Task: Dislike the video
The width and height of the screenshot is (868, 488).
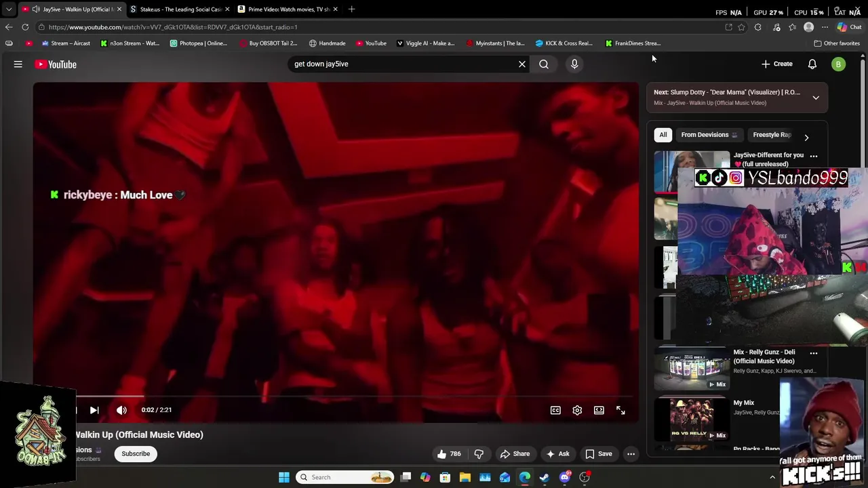Action: [479, 454]
